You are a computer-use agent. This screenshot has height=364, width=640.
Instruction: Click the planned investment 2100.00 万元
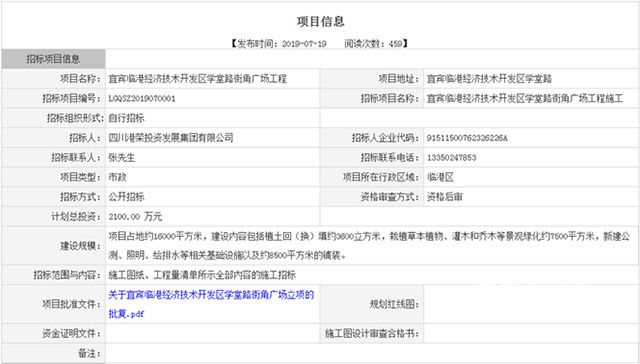tap(135, 216)
